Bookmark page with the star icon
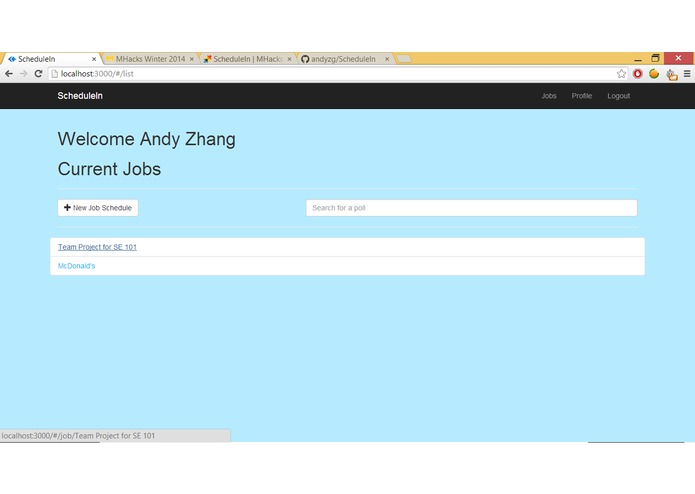695x494 pixels. point(621,74)
